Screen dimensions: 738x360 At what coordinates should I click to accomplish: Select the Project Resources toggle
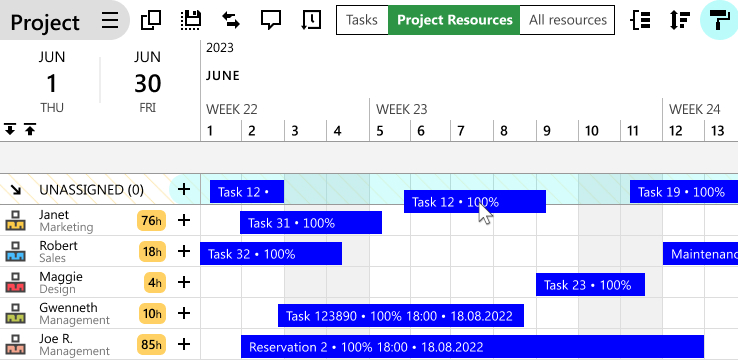click(x=454, y=20)
